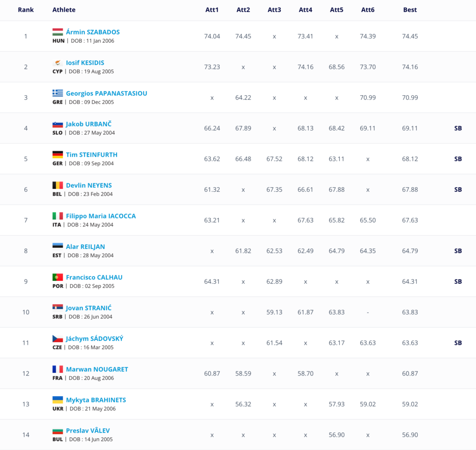Screen dimensions: 476x450
Task: Click the Rank column header
Action: click(x=26, y=10)
